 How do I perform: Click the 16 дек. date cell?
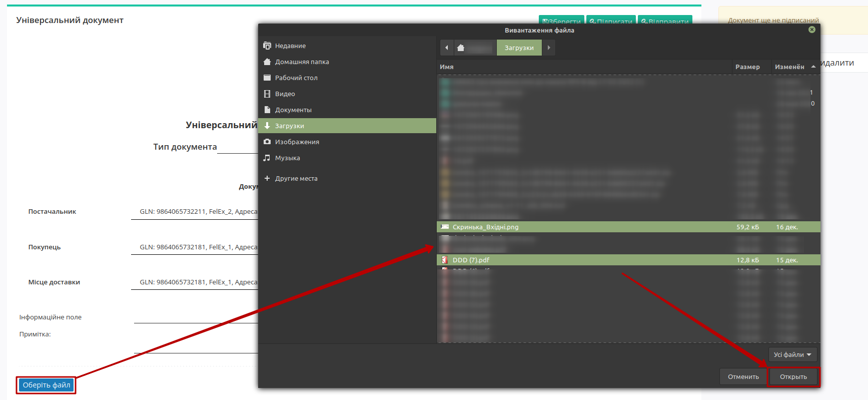787,227
